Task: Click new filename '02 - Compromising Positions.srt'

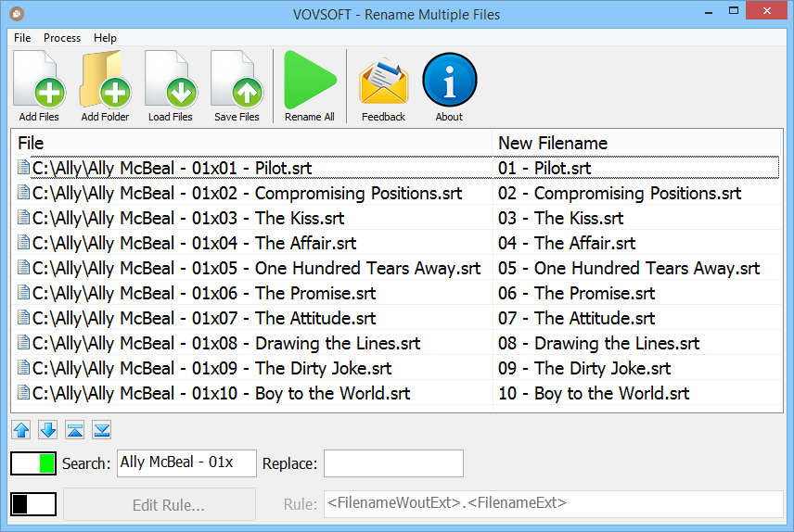Action: point(620,194)
